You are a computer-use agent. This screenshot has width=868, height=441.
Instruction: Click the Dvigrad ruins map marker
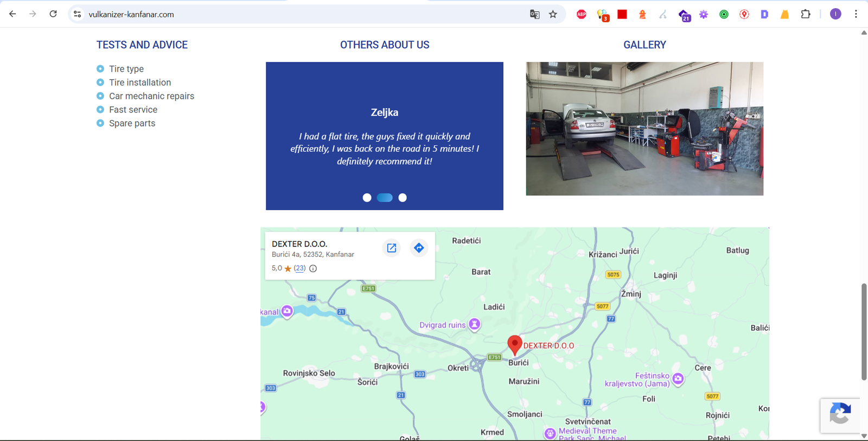(x=475, y=324)
